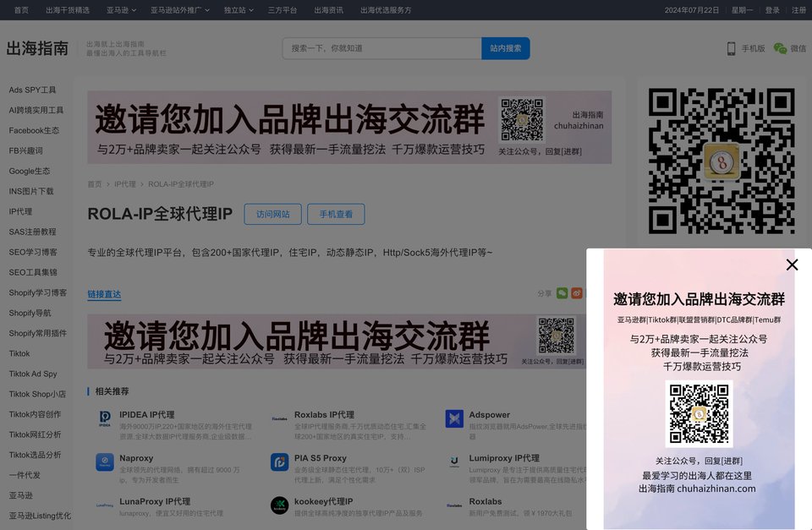
Task: Click the QR code inside the popup
Action: tap(700, 413)
